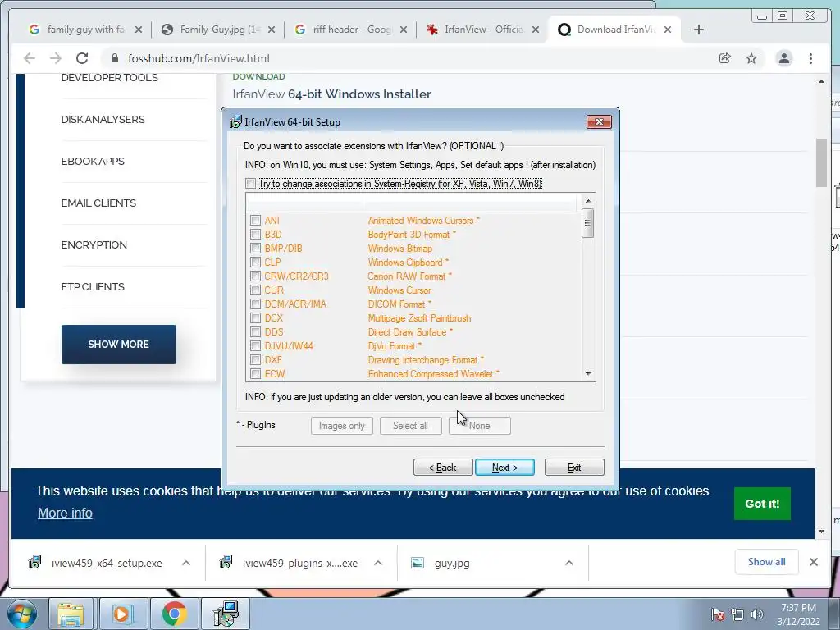Viewport: 840px width, 630px height.
Task: Check the BMP/DIB Windows Bitmap box
Action: 256,248
